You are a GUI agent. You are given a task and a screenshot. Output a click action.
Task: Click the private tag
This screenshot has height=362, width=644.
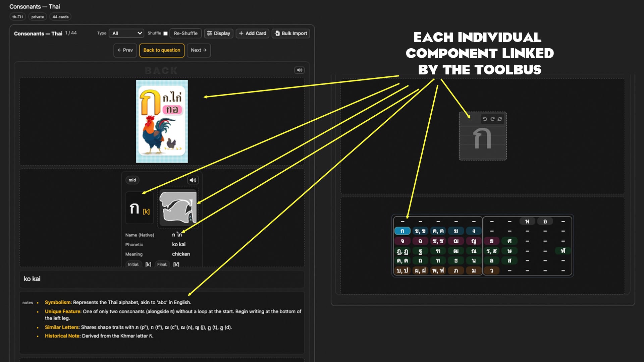point(38,17)
